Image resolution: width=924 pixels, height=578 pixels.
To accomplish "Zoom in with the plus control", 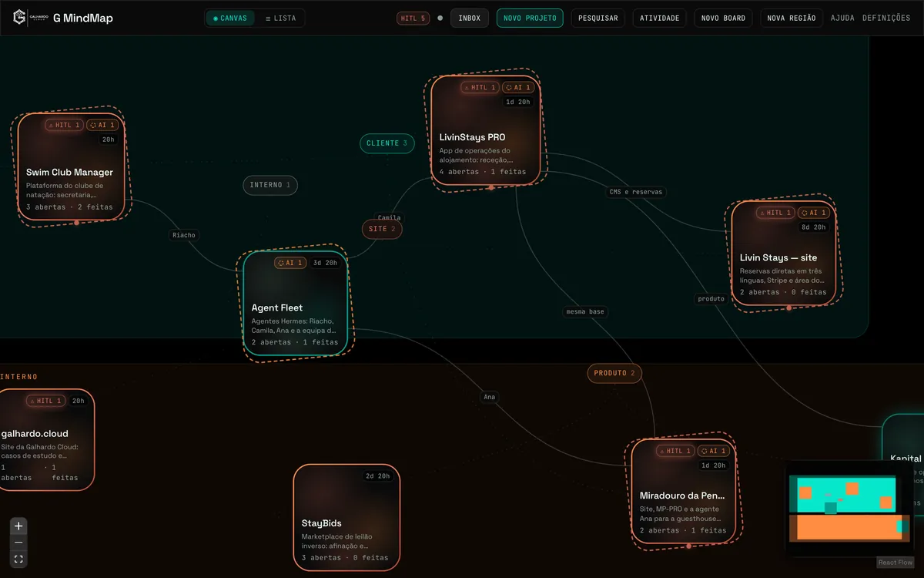I will (19, 526).
